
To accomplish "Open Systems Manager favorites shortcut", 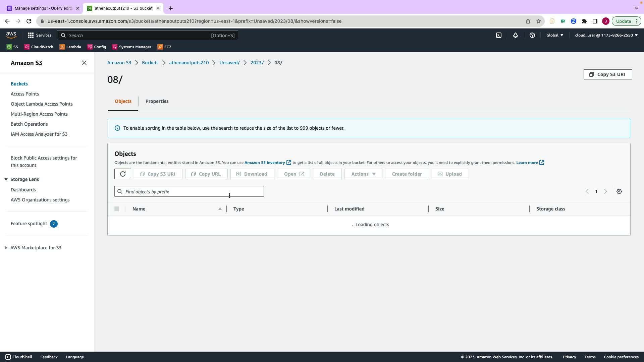I will [x=132, y=47].
